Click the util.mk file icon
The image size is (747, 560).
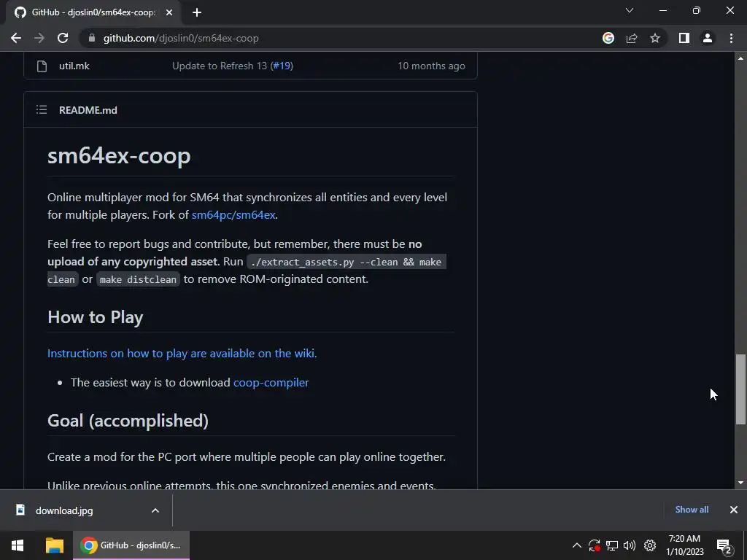coord(42,66)
